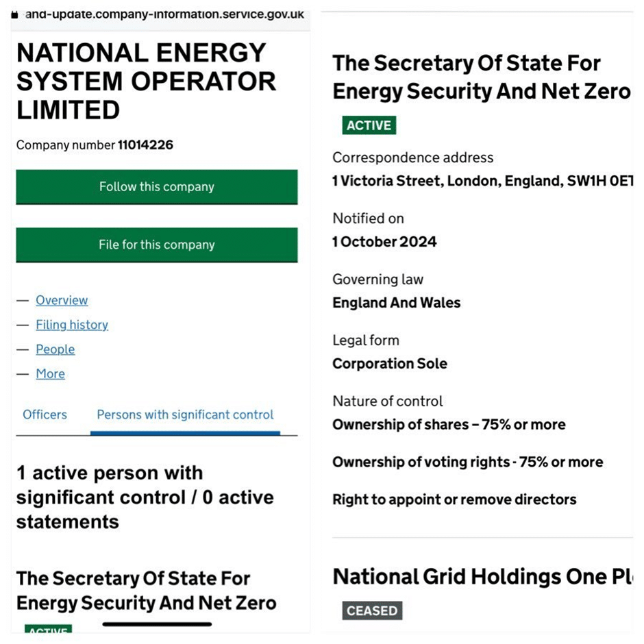Click the Follow this company button
The image size is (644, 644).
(x=157, y=187)
